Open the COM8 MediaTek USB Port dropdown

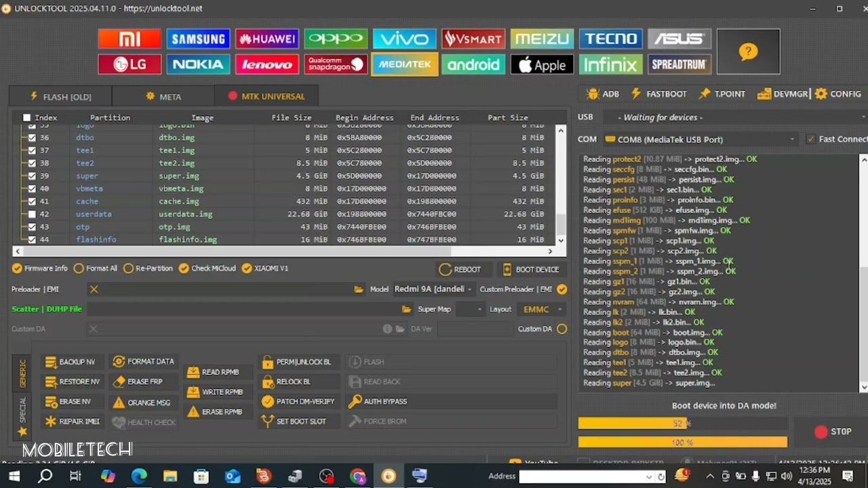point(700,140)
